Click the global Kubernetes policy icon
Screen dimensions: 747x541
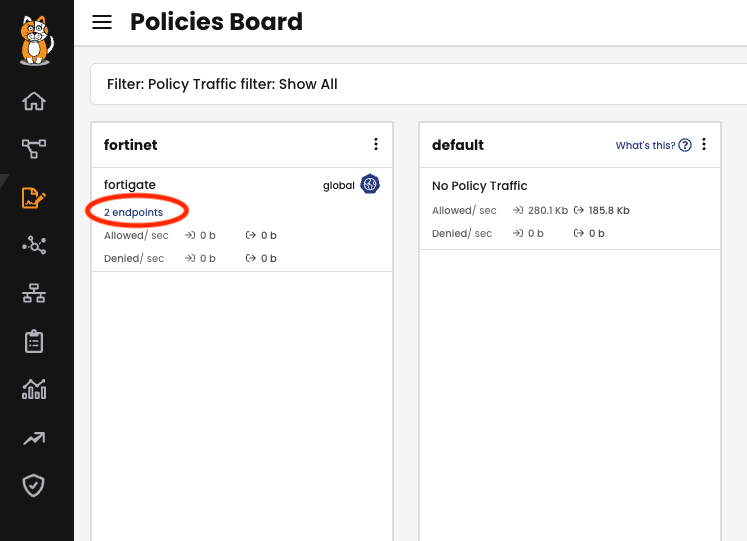click(x=370, y=184)
